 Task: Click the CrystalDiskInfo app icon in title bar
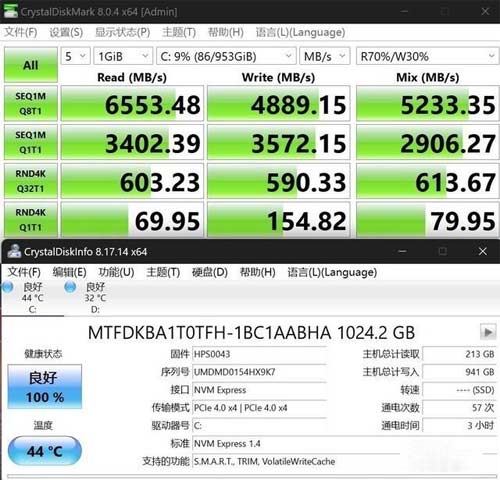pos(14,251)
